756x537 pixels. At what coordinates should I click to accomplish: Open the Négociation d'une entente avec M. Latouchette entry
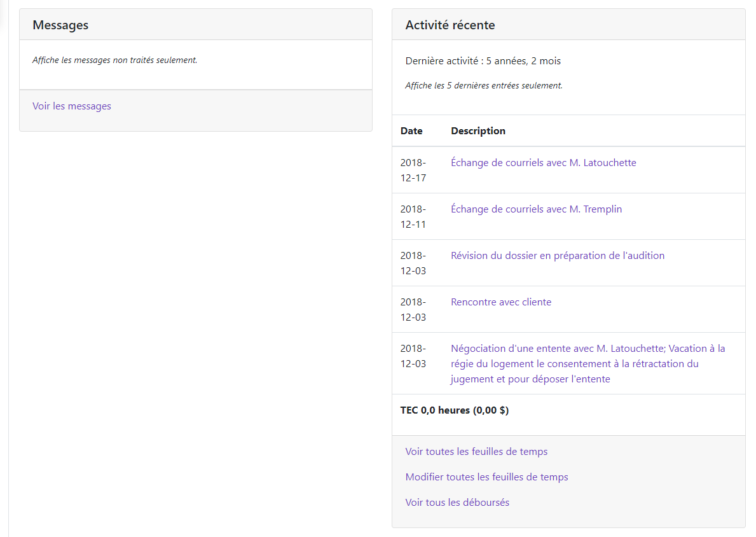[x=587, y=364]
